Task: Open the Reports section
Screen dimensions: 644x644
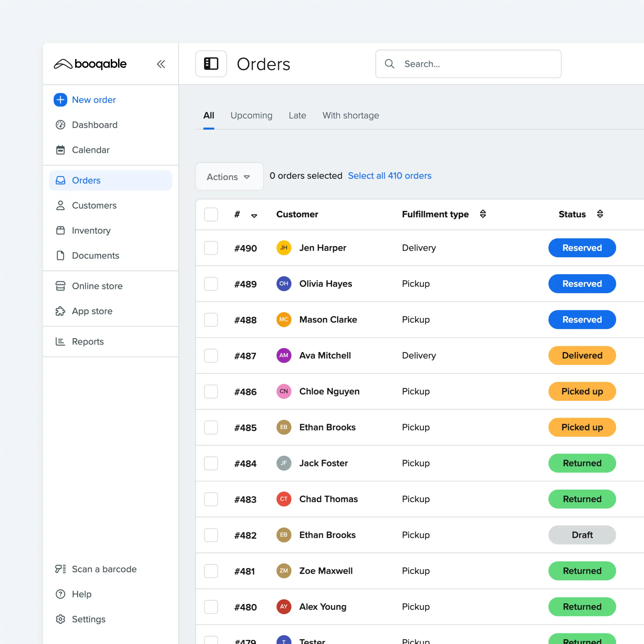Action: pyautogui.click(x=88, y=341)
